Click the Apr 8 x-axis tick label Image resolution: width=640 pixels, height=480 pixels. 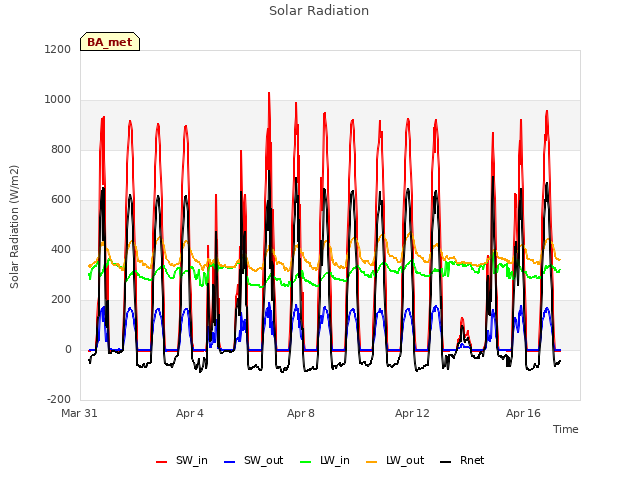pyautogui.click(x=301, y=413)
